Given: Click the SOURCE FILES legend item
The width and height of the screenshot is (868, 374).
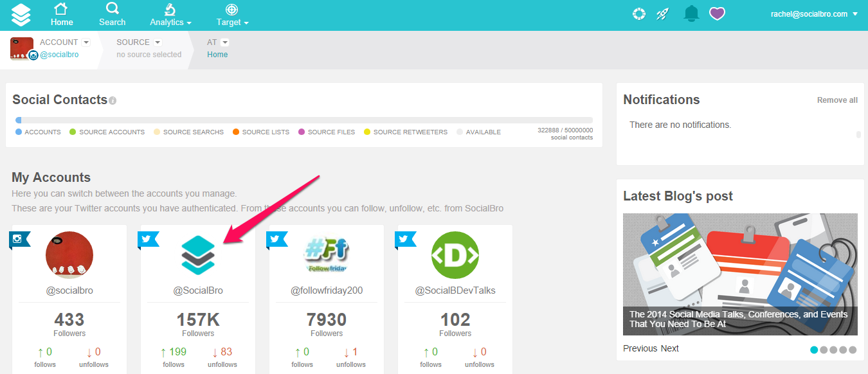Looking at the screenshot, I should (327, 132).
